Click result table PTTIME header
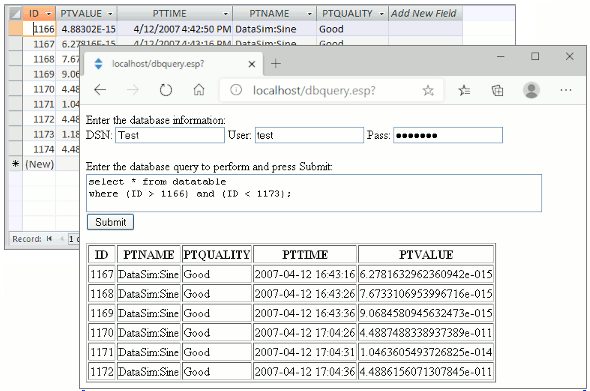Screen dimensions: 590x391 coord(305,254)
